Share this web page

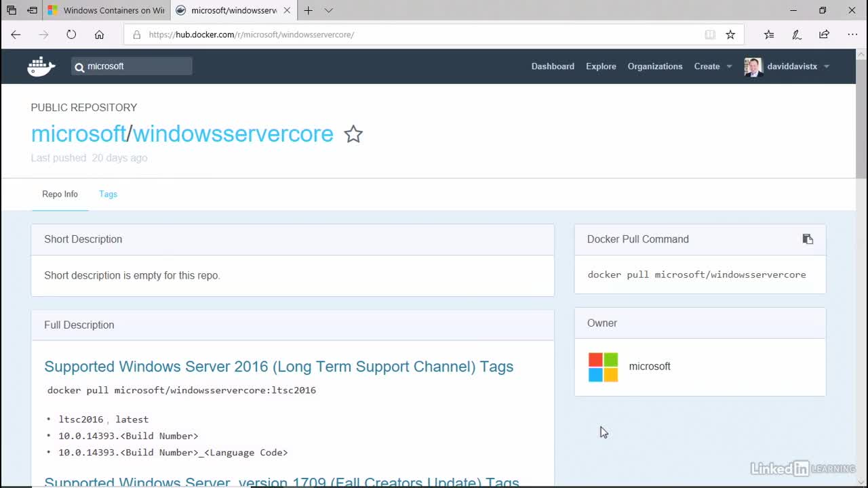[825, 35]
